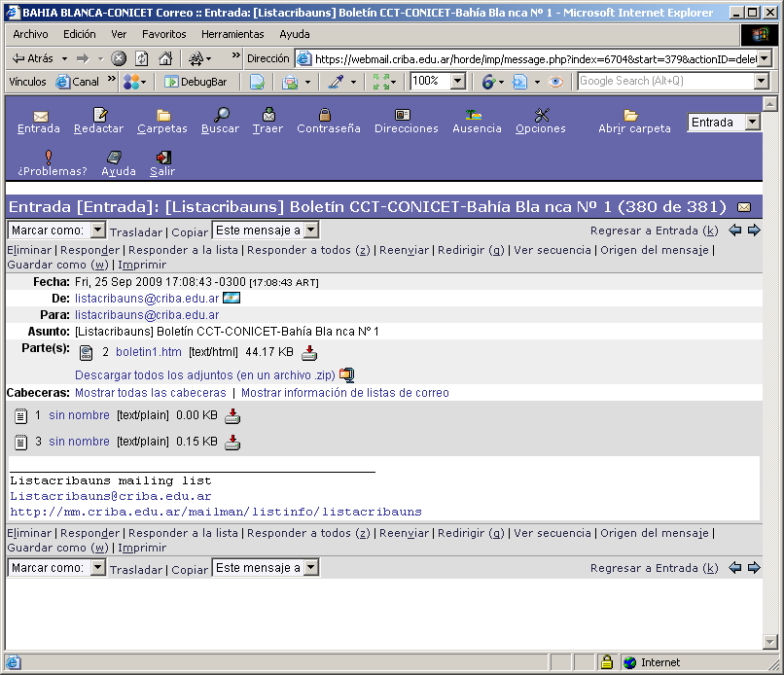Click the Salir logout icon
This screenshot has width=784, height=675.
[x=162, y=158]
